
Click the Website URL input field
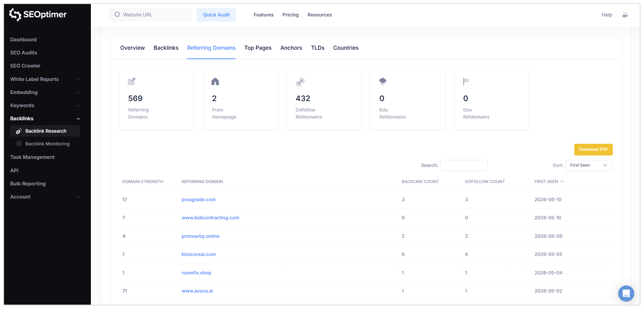pyautogui.click(x=151, y=15)
